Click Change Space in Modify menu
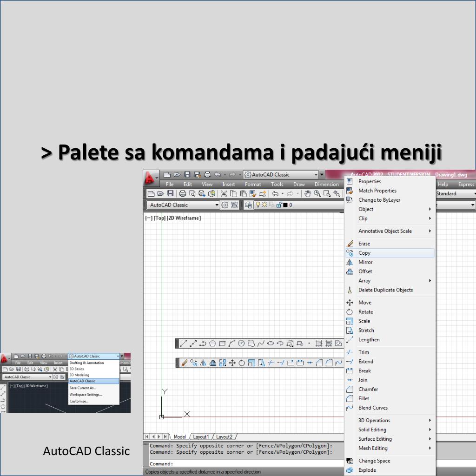Screen dimensions: 476x476 point(390,461)
